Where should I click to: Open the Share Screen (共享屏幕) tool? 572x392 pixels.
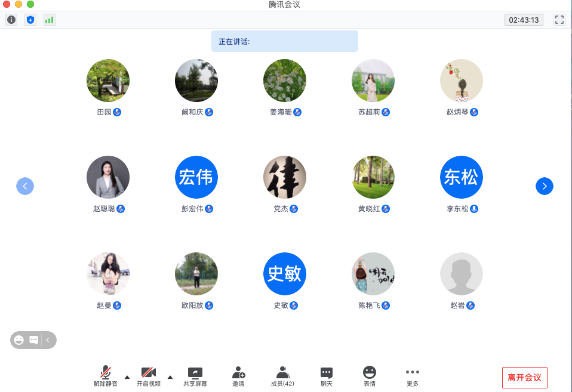(x=195, y=376)
